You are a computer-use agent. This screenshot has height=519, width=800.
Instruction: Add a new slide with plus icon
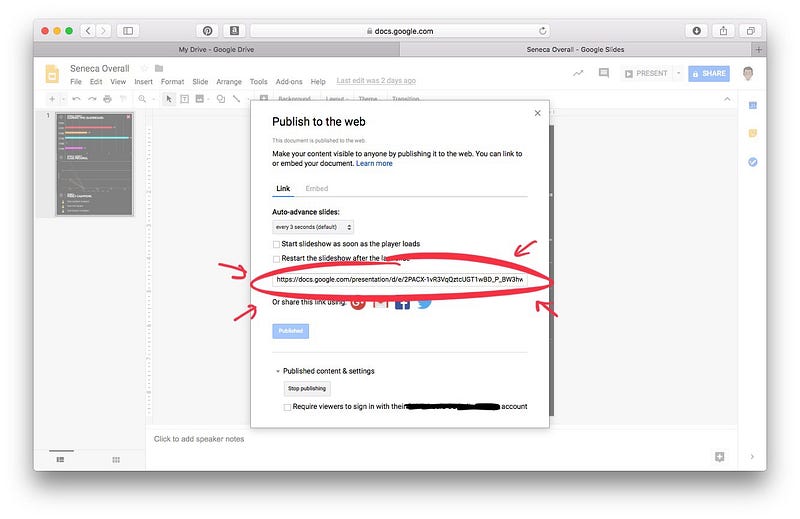tap(52, 98)
